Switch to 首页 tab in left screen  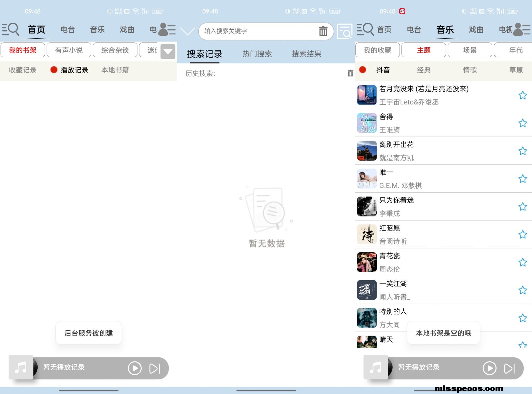[36, 29]
